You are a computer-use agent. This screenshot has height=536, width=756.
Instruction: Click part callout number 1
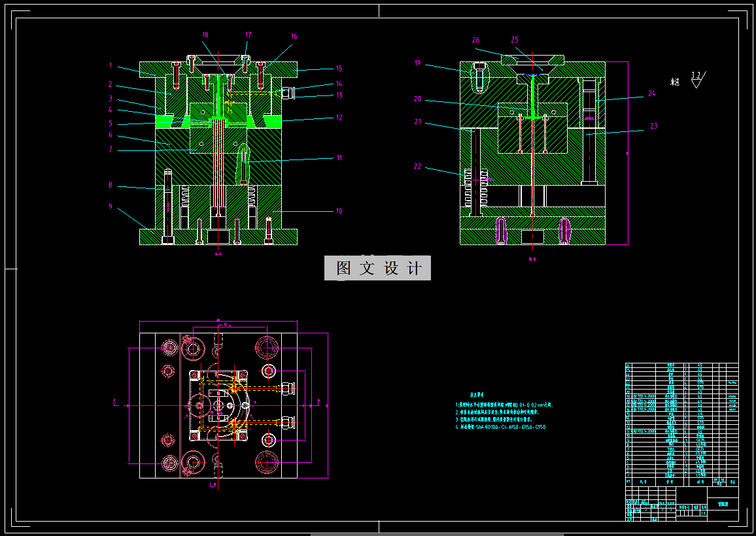tap(111, 65)
